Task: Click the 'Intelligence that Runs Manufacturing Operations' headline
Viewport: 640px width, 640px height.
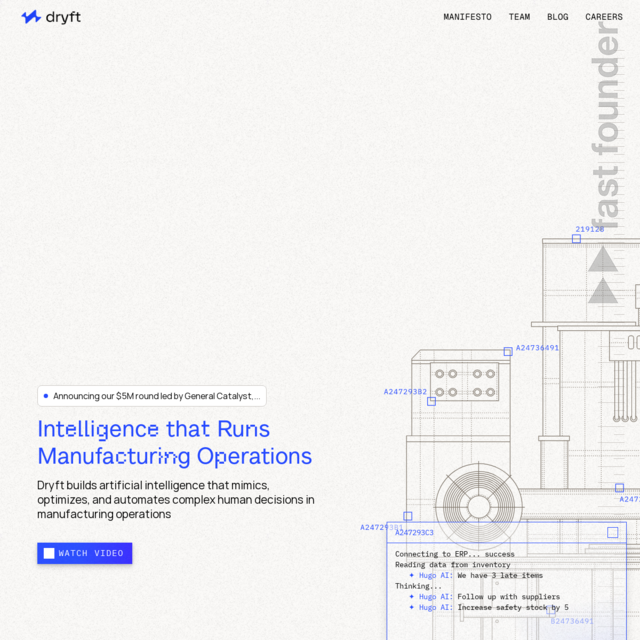Action: pyautogui.click(x=175, y=442)
